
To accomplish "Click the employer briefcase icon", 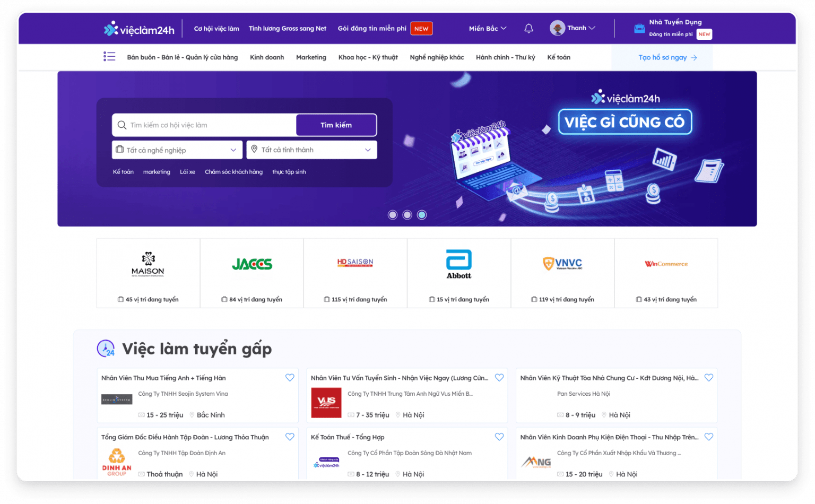I will point(639,29).
